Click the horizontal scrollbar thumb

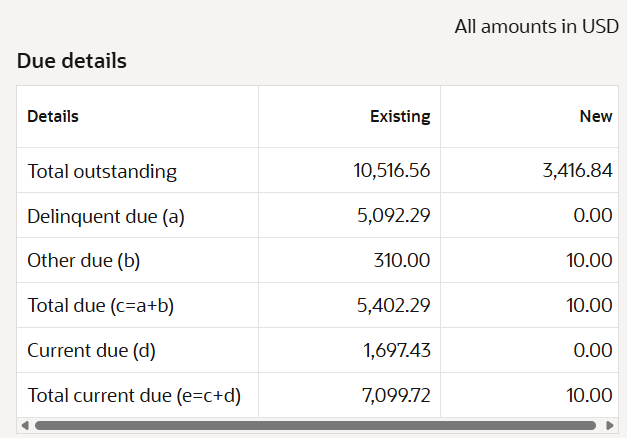click(315, 426)
